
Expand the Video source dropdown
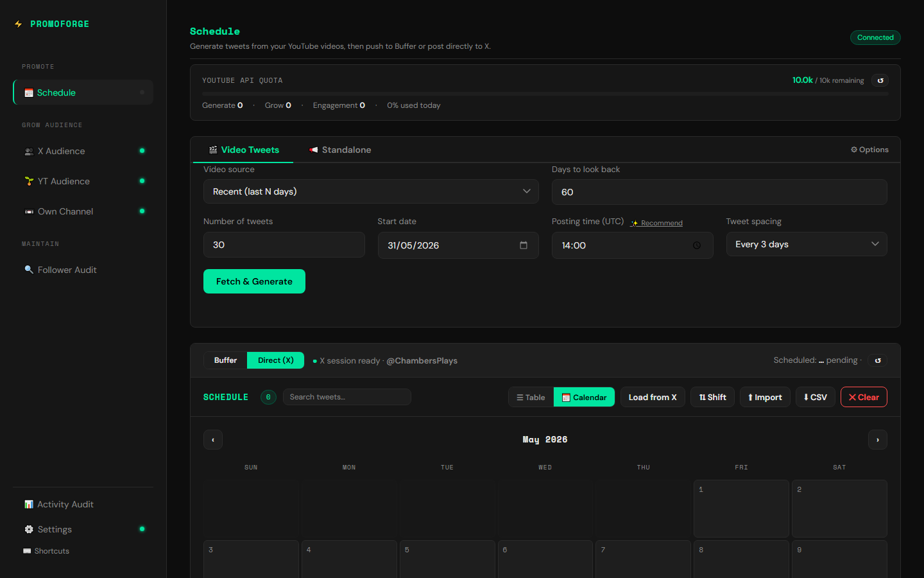pyautogui.click(x=371, y=191)
